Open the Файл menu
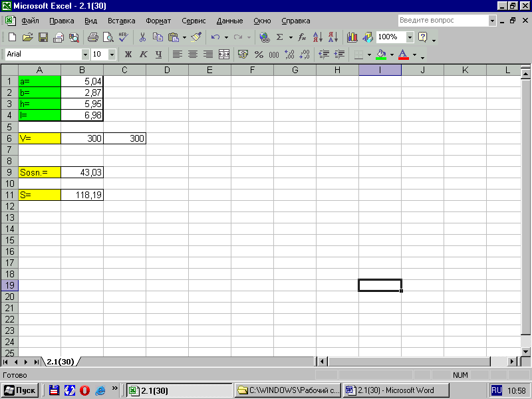532x399 pixels. [x=30, y=21]
